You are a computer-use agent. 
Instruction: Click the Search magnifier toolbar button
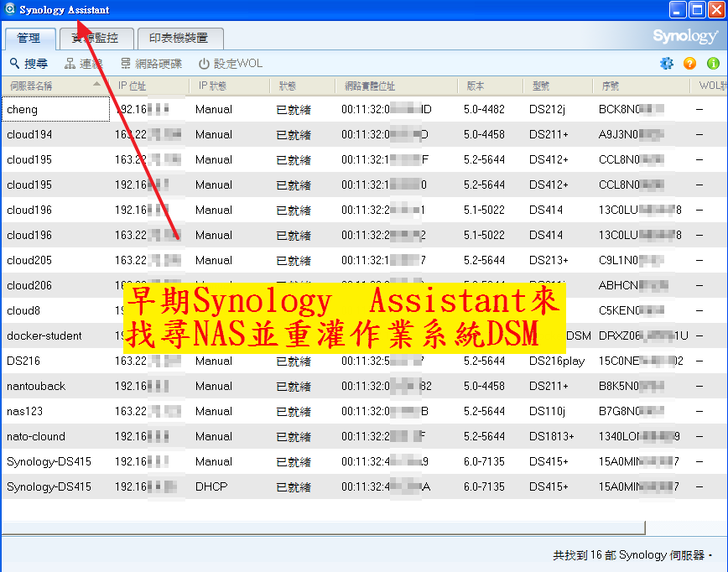click(29, 64)
